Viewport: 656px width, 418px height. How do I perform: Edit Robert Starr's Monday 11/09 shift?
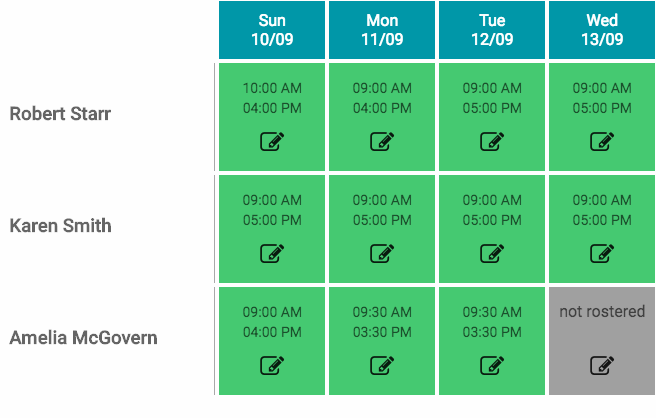pyautogui.click(x=381, y=141)
